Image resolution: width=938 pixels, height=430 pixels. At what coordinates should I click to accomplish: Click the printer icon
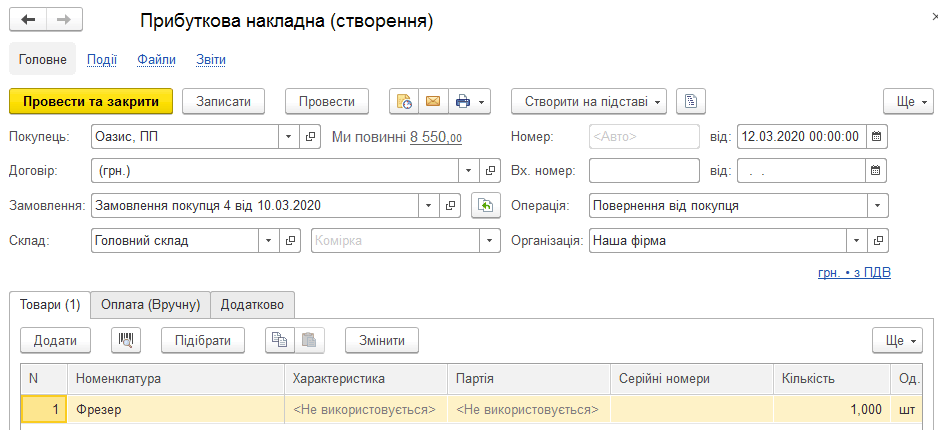point(463,102)
